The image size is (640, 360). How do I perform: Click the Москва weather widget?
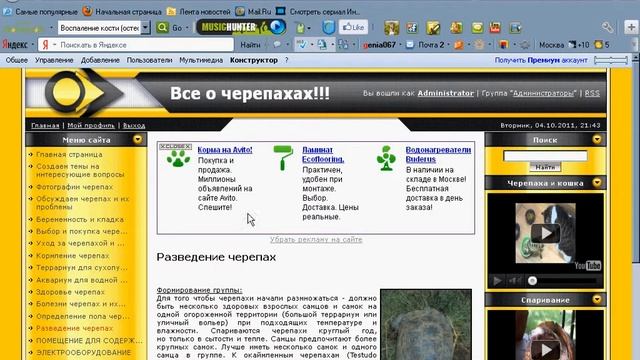tap(564, 45)
